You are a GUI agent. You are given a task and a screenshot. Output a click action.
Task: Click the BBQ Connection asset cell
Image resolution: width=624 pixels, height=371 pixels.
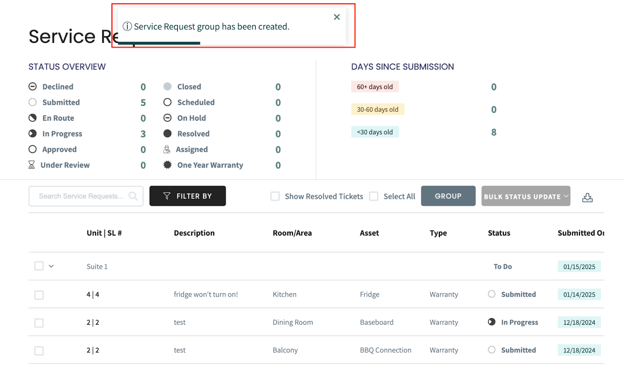[386, 350]
